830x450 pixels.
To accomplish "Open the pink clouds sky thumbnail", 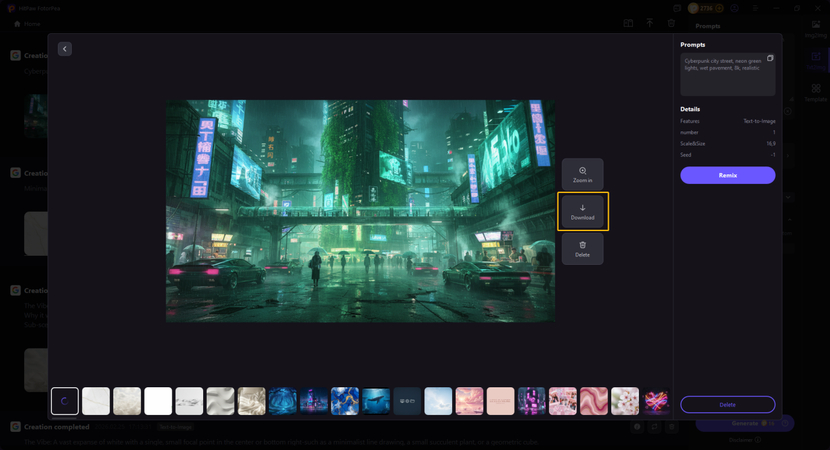I will pyautogui.click(x=469, y=401).
